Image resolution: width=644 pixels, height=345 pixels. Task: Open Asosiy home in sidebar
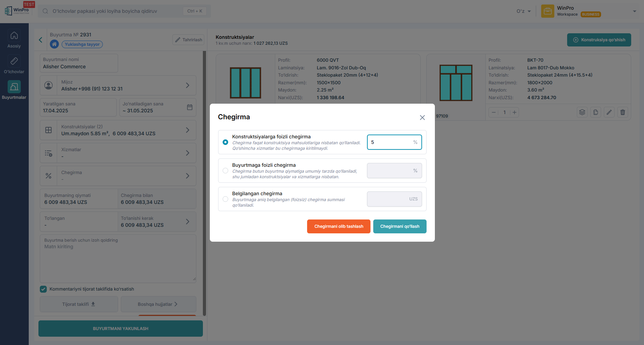point(14,39)
